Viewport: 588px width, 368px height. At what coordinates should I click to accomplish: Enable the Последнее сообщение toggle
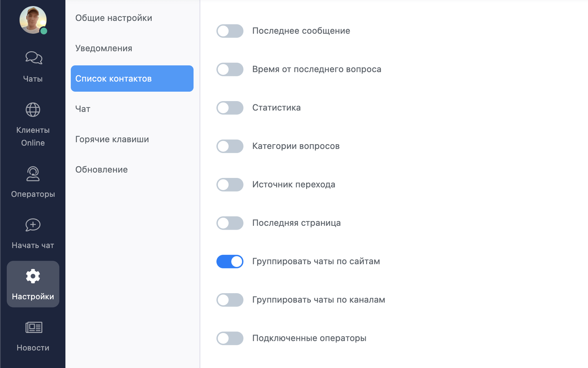(x=230, y=31)
